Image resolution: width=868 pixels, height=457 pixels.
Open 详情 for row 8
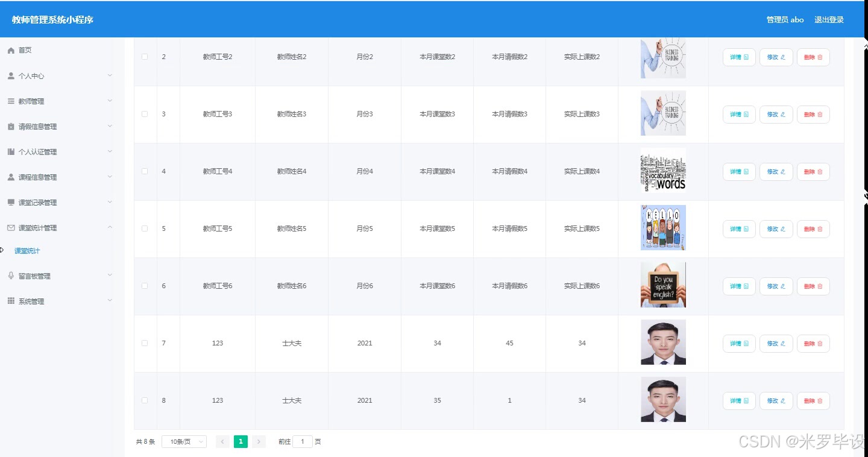(739, 401)
